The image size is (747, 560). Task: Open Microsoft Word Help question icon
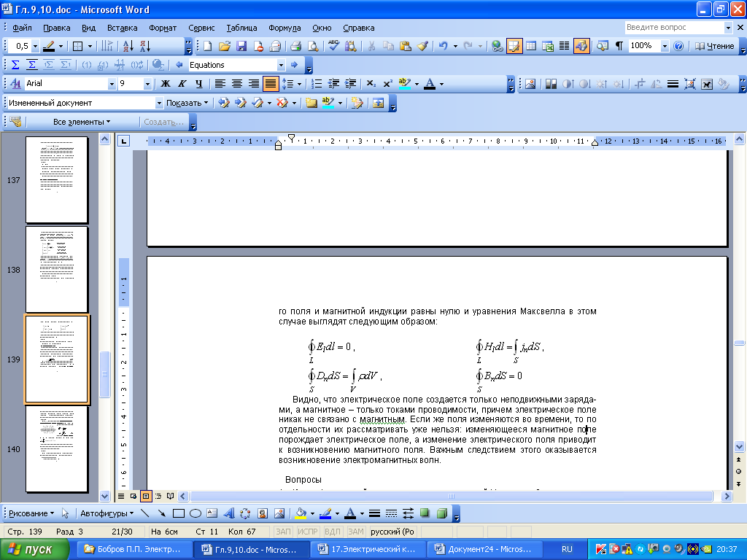pyautogui.click(x=679, y=46)
